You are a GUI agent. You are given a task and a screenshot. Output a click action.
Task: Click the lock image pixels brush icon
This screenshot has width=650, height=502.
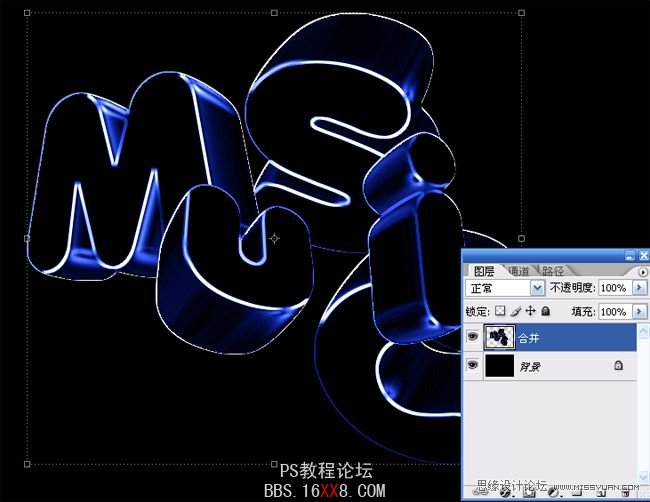coord(515,312)
